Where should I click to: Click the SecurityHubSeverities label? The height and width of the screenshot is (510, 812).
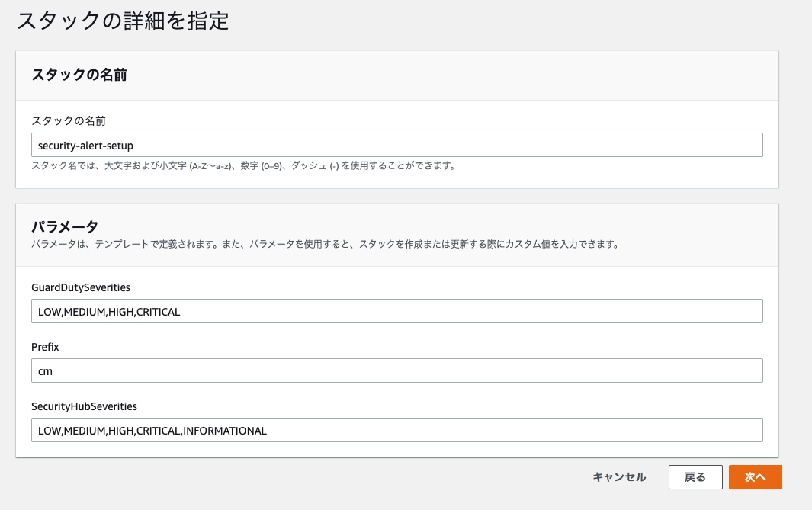[84, 406]
